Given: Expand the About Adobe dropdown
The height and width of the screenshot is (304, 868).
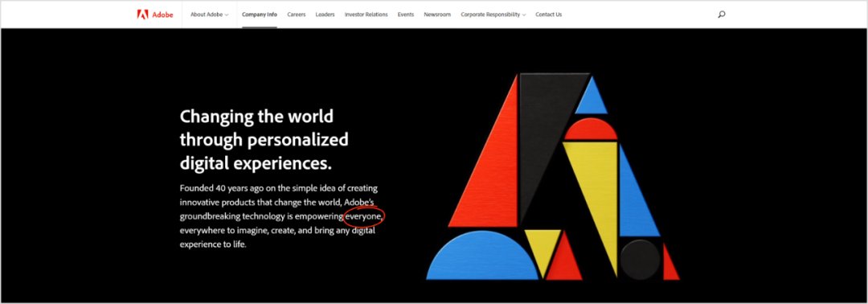Looking at the screenshot, I should tap(209, 14).
